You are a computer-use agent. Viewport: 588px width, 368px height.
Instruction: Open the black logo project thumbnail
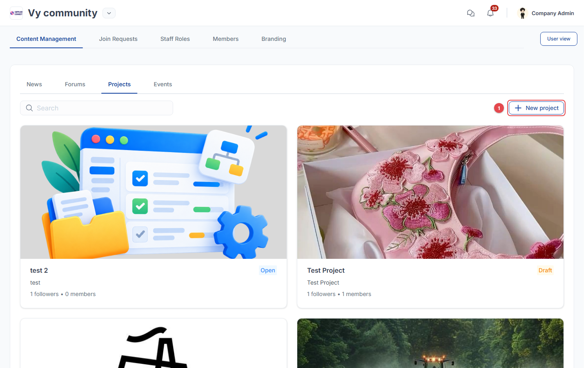click(x=154, y=343)
